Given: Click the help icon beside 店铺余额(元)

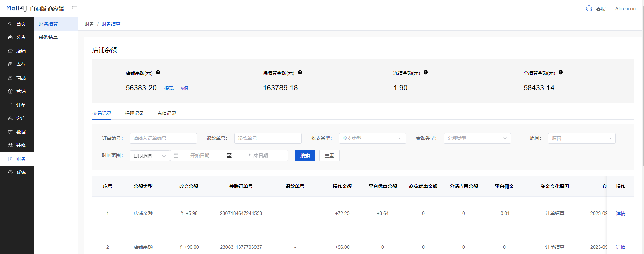Looking at the screenshot, I should point(158,72).
